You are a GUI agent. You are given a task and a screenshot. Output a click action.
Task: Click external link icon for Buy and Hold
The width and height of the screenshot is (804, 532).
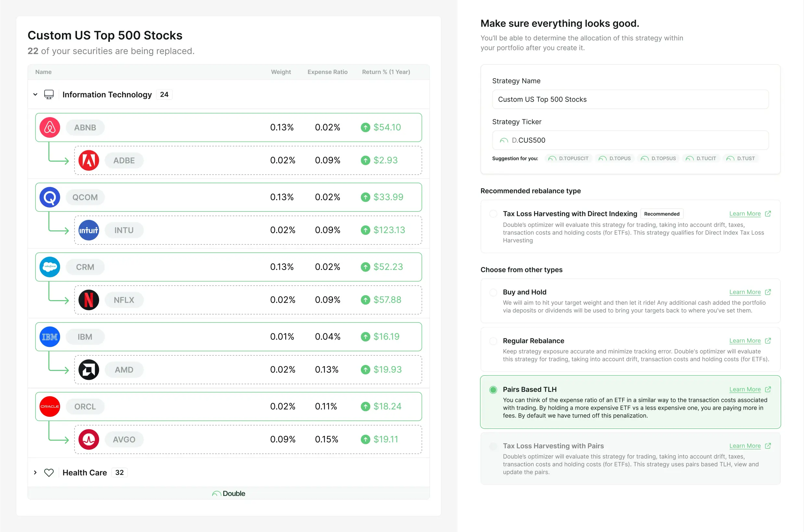point(768,292)
